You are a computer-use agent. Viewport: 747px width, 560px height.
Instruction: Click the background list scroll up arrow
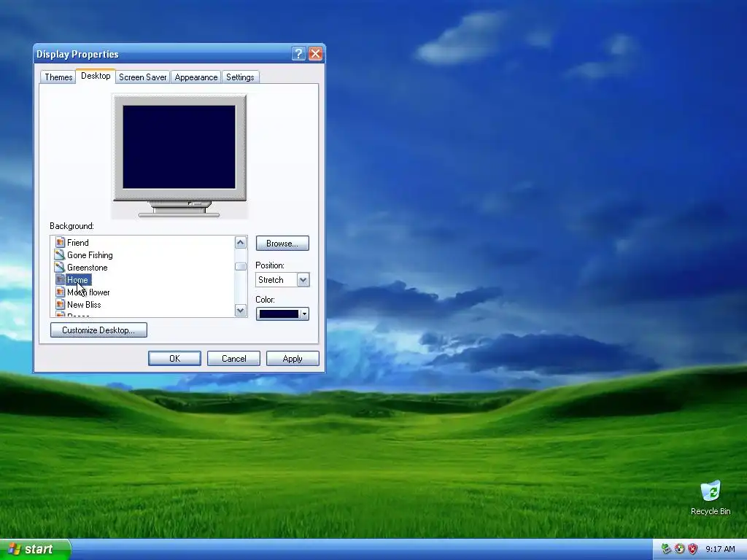(241, 242)
